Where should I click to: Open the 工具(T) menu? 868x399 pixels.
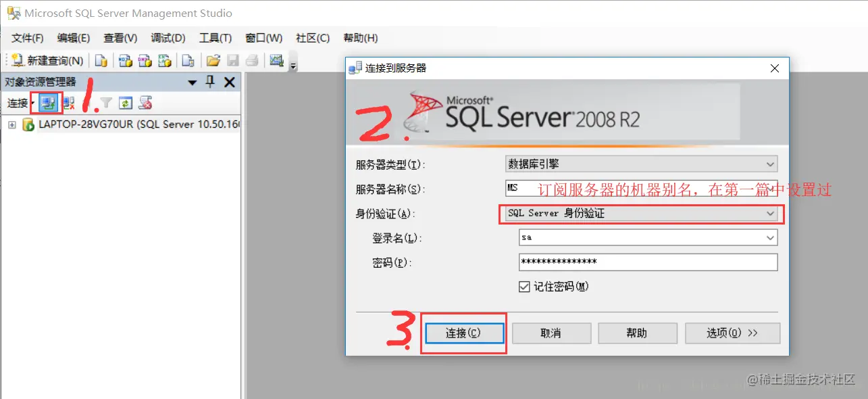point(215,38)
